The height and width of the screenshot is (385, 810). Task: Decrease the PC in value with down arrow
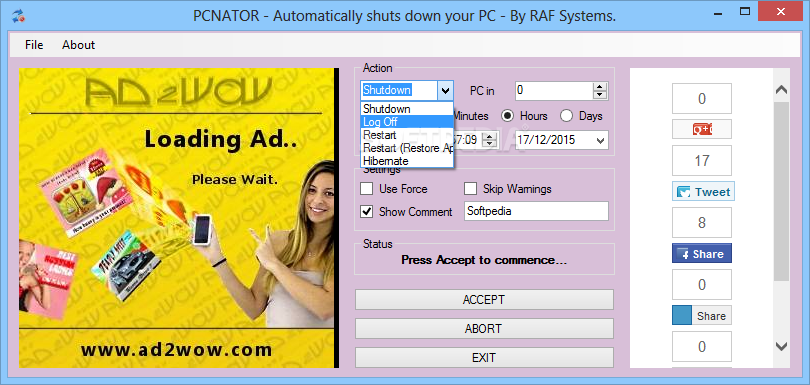coord(600,95)
